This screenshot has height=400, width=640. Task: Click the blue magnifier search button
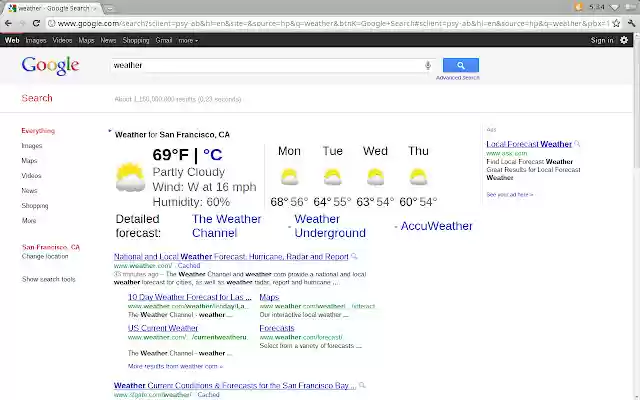tap(461, 65)
